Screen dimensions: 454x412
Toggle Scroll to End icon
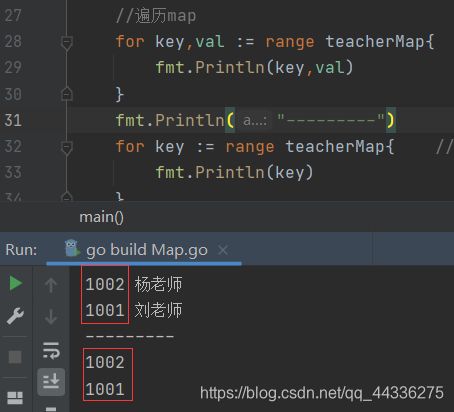point(51,381)
